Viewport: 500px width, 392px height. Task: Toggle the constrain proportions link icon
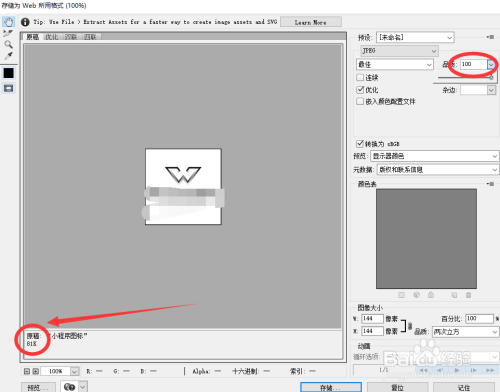tap(410, 326)
